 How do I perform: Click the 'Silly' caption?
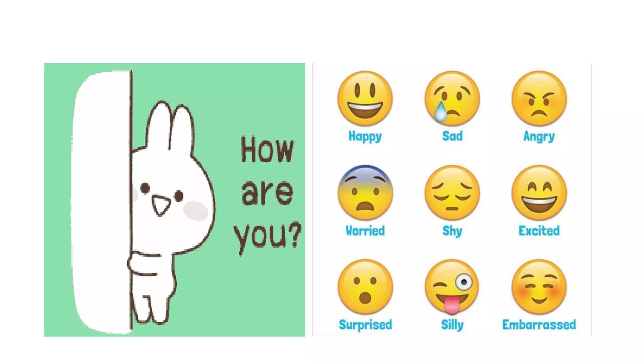coord(452,325)
